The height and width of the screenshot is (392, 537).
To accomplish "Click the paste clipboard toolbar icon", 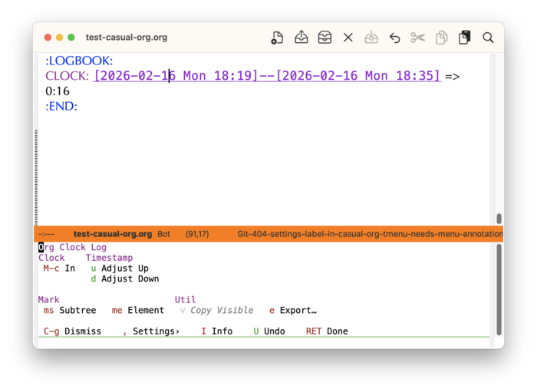I will [x=464, y=38].
